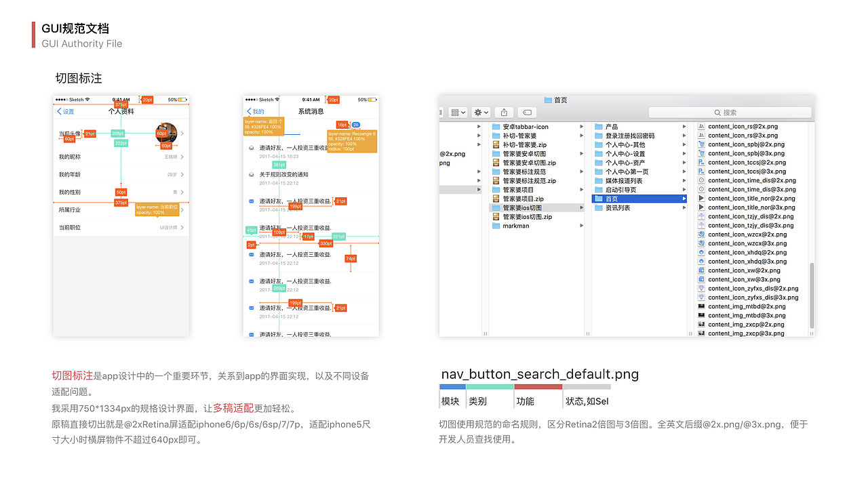
Task: Select the icon of content_icon_tccsj@2x.png
Action: coord(701,163)
